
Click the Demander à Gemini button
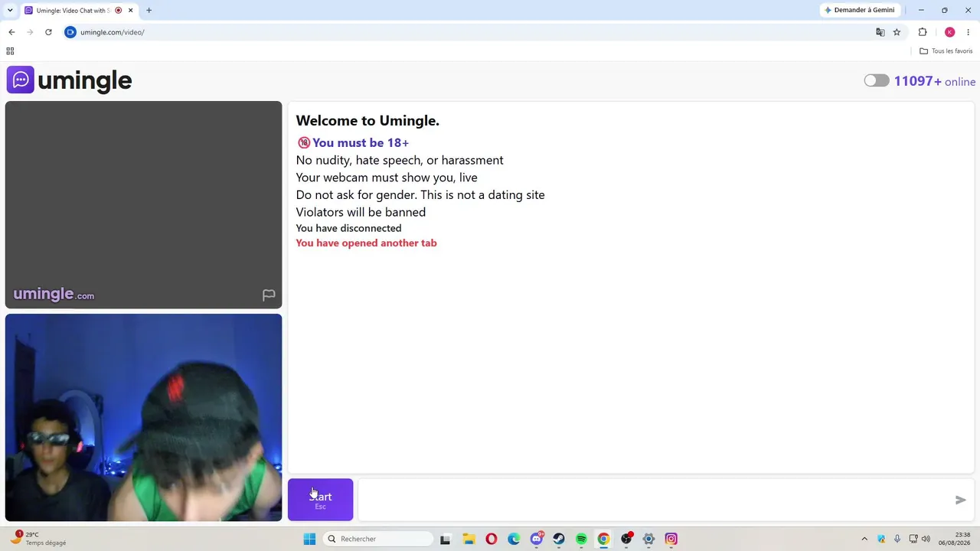[x=860, y=10]
